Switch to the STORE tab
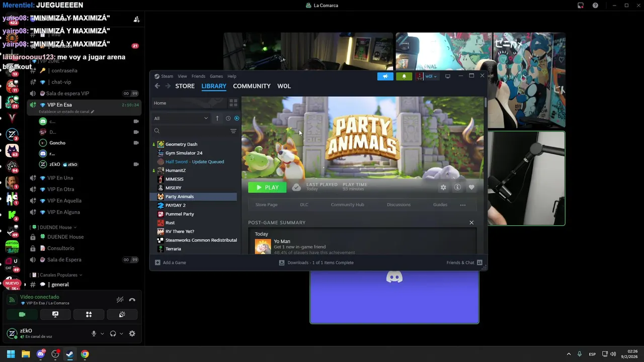The width and height of the screenshot is (644, 362). [x=185, y=86]
